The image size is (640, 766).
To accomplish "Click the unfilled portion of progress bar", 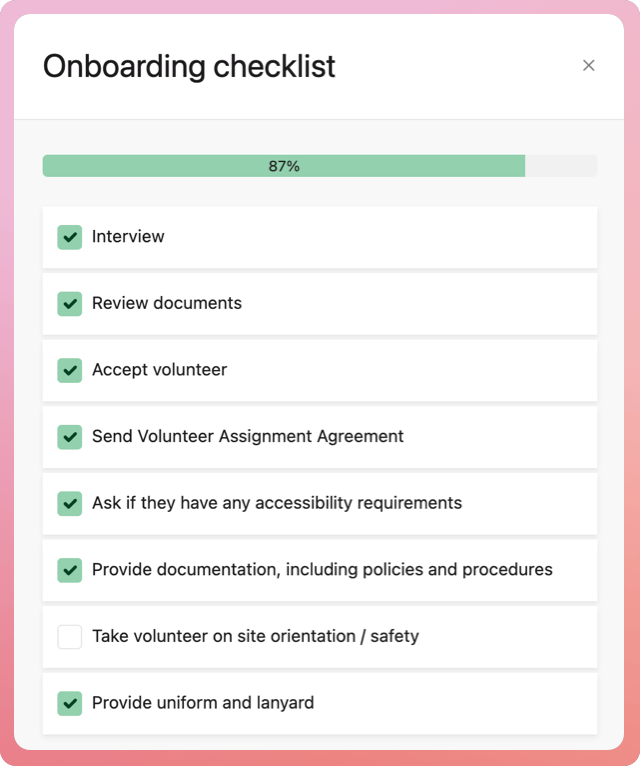I will 561,166.
